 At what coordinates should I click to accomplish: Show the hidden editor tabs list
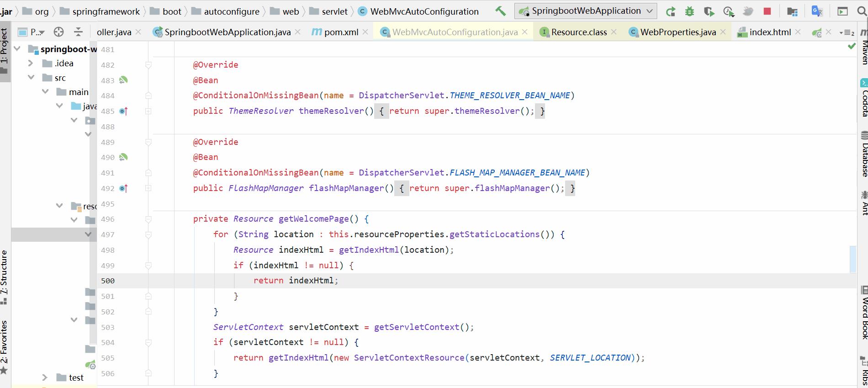click(847, 32)
